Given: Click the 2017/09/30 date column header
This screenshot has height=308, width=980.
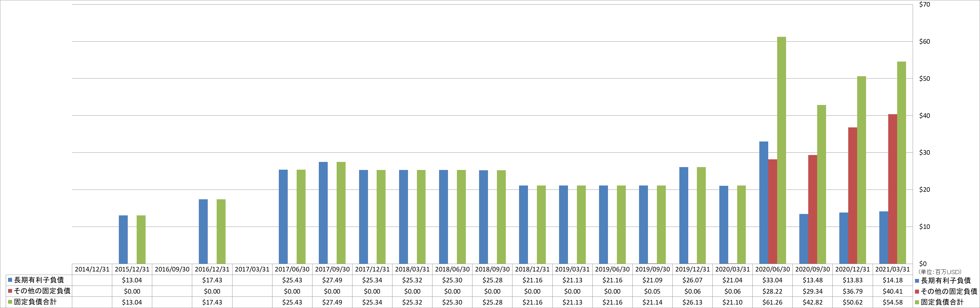Looking at the screenshot, I should pos(332,269).
